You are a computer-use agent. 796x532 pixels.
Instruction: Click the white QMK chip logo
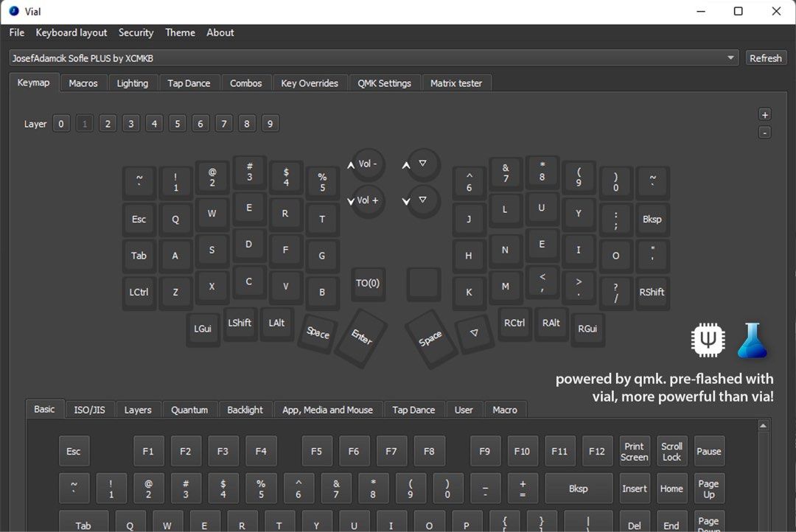pos(708,340)
